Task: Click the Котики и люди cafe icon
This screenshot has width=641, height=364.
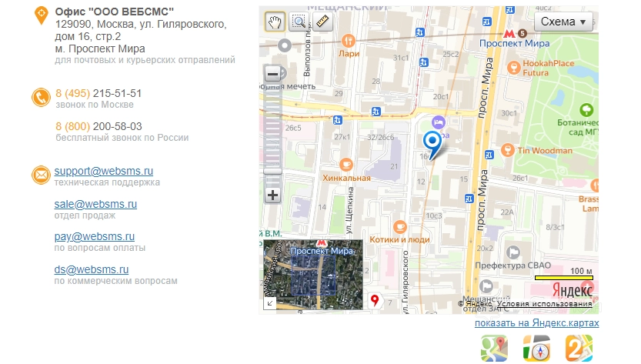Action: coord(400,226)
